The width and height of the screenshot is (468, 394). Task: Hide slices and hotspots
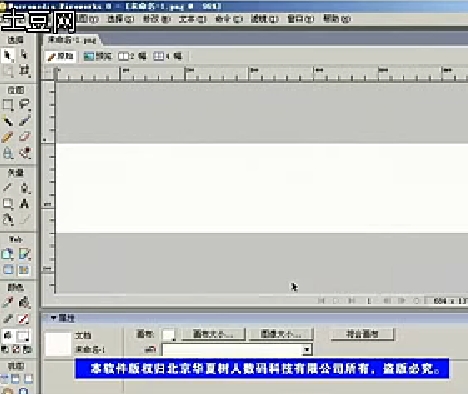[x=8, y=270]
